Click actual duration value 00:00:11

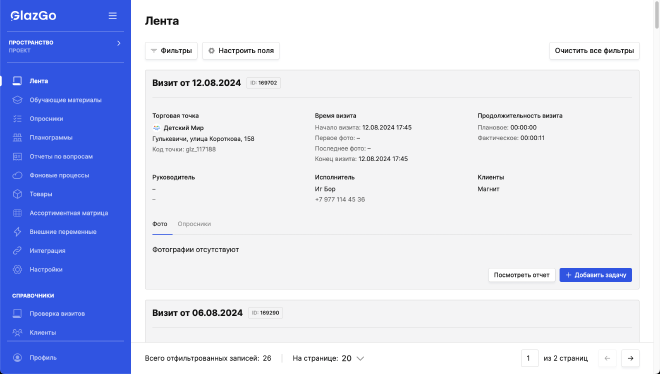click(532, 138)
